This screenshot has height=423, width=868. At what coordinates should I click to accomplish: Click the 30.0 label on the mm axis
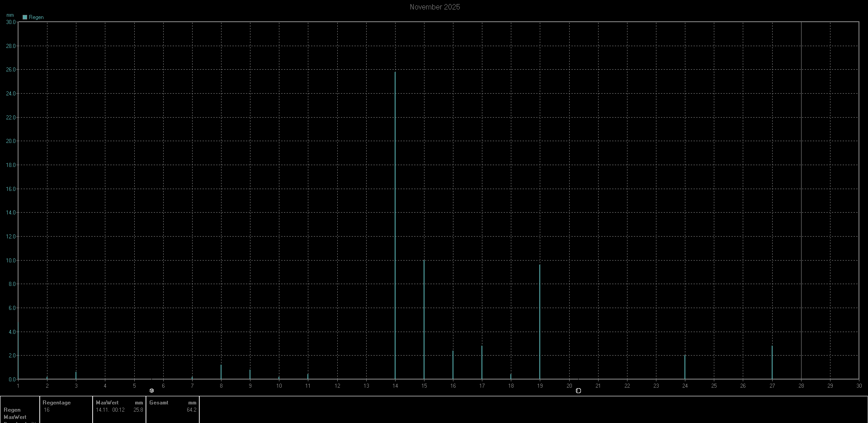11,22
